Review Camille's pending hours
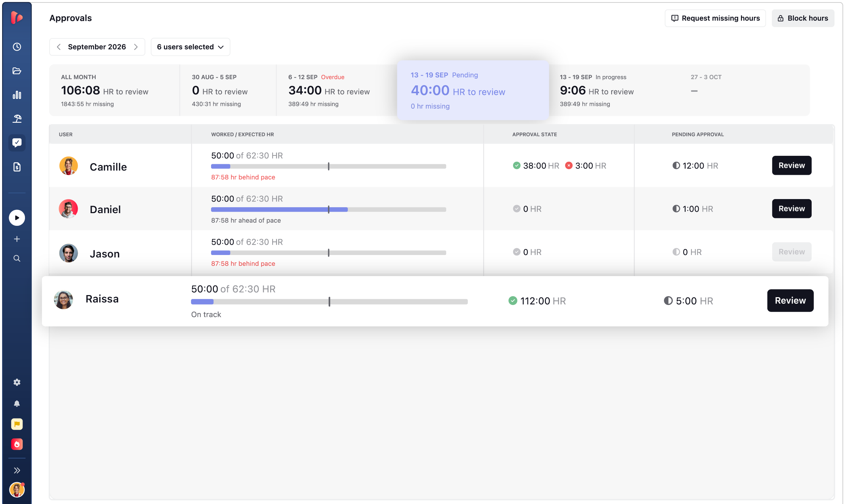This screenshot has height=504, width=844. click(792, 165)
